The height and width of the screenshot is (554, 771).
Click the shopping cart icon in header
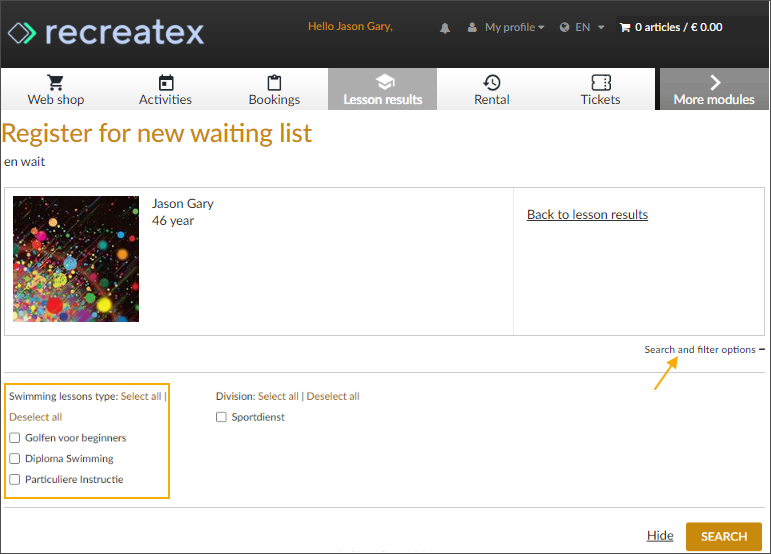tap(625, 28)
